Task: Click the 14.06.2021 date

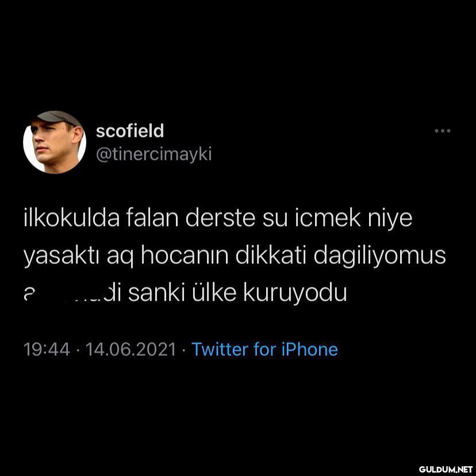Action: click(x=131, y=349)
